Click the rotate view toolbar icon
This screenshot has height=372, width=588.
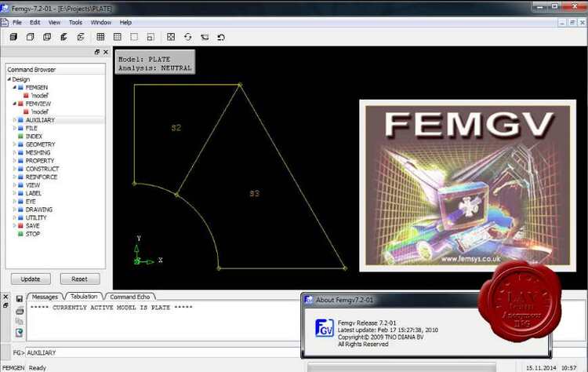coord(187,37)
